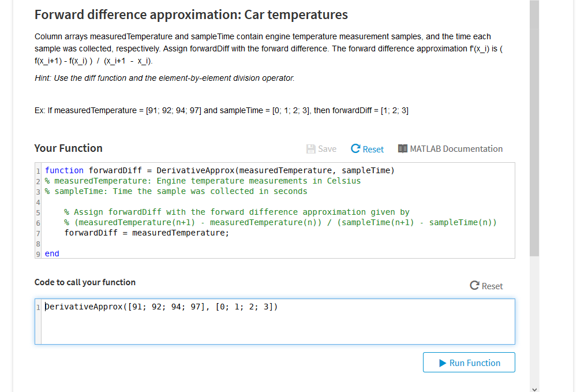Screen dimensions: 588x392
Task: Click the documentation book icon on the toolbar
Action: point(403,148)
